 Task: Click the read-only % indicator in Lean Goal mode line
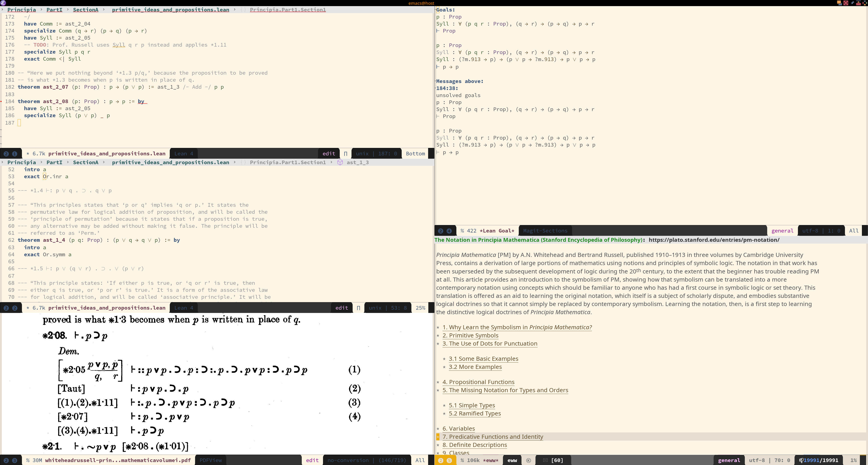pyautogui.click(x=462, y=231)
